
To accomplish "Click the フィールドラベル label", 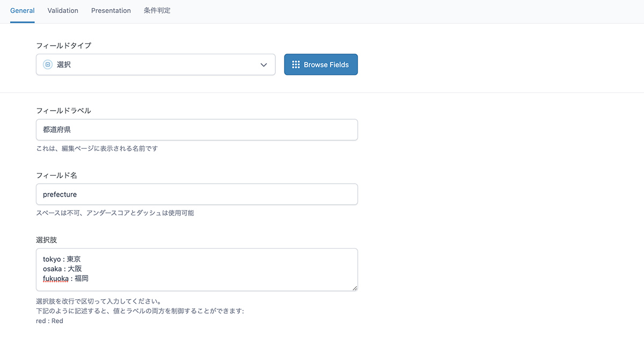I will pyautogui.click(x=63, y=111).
